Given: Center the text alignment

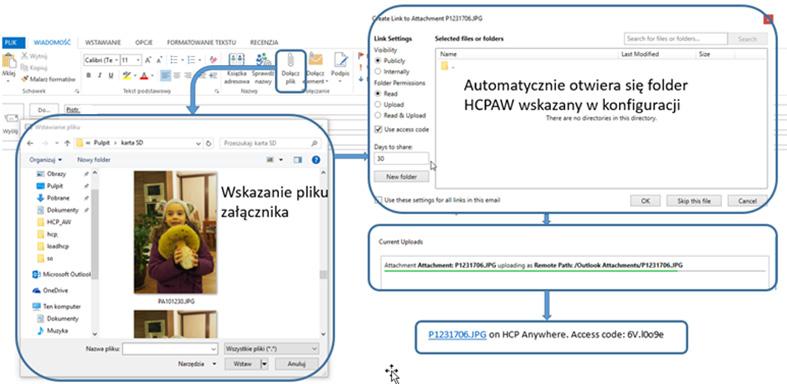Looking at the screenshot, I should pos(177,75).
